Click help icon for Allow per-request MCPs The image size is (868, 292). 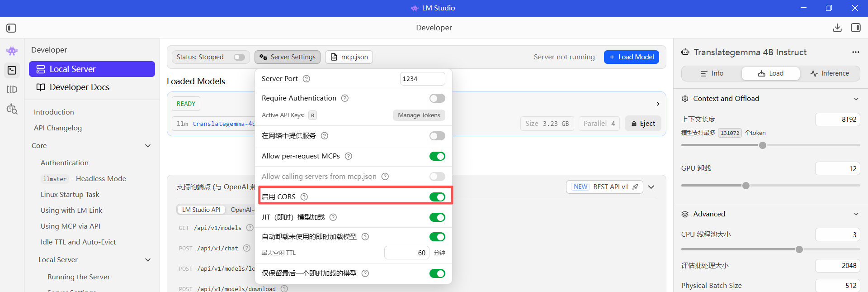[349, 156]
